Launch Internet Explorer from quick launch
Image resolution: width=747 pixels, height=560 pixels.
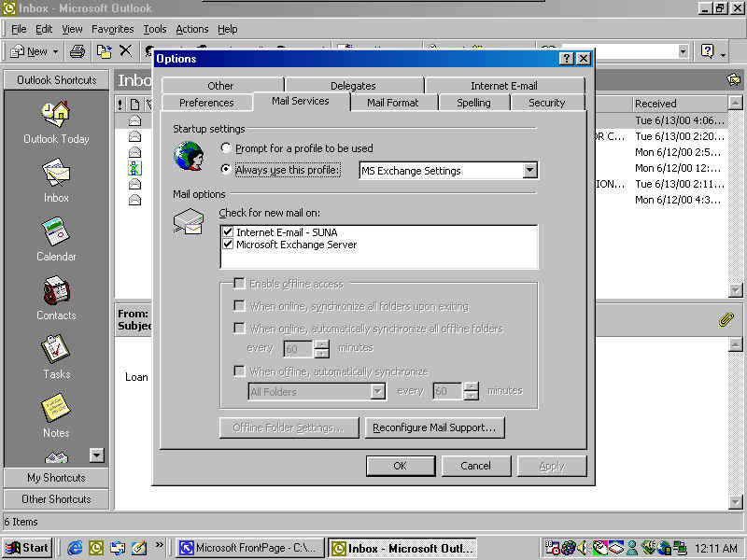[x=75, y=548]
